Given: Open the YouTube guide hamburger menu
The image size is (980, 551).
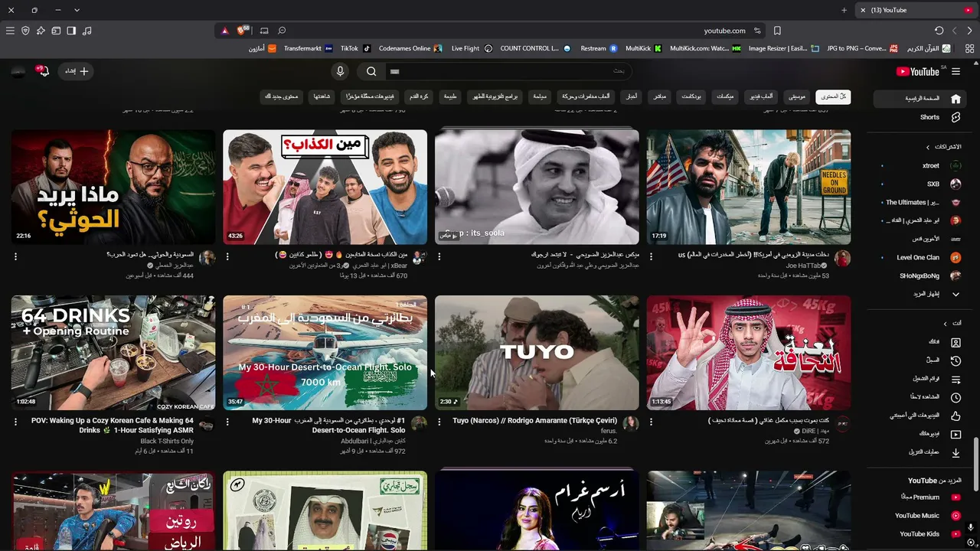Looking at the screenshot, I should pos(955,71).
